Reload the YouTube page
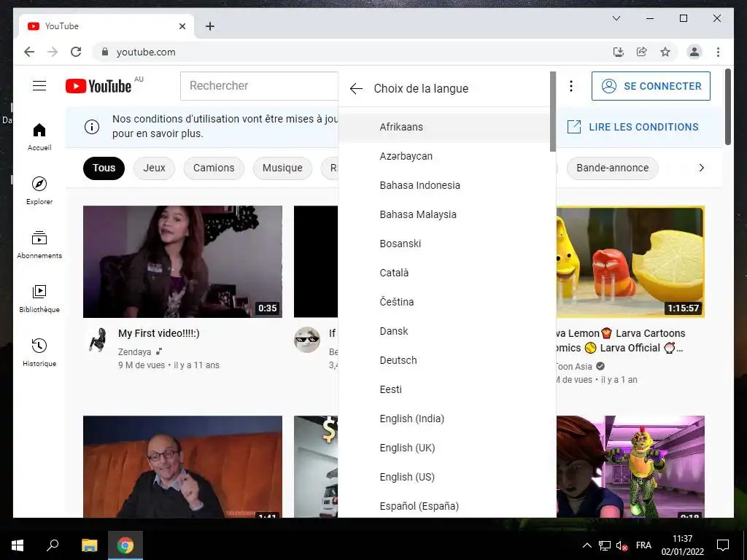The image size is (747, 560). [x=76, y=52]
